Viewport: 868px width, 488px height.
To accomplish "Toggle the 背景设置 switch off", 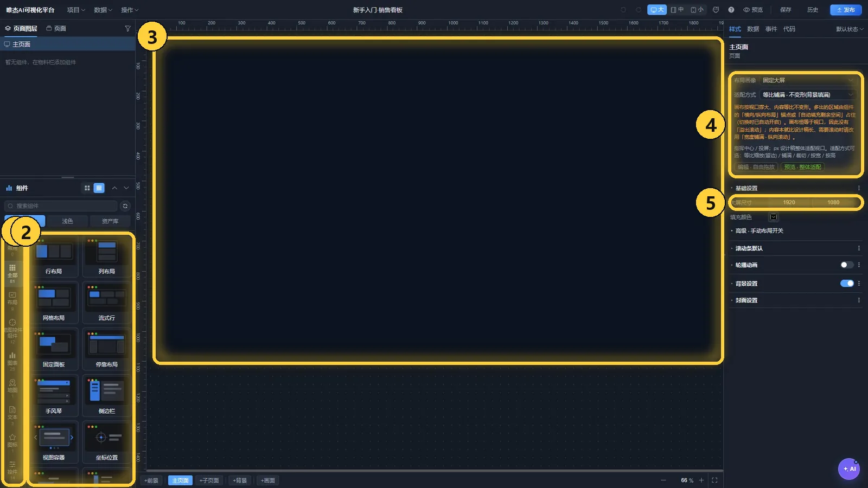I will pos(847,284).
